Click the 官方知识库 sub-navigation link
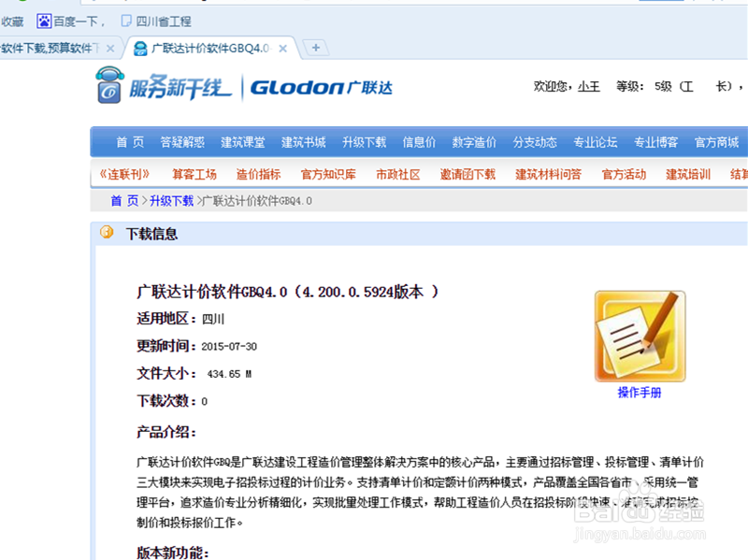Viewport: 748px width, 560px height. [328, 174]
